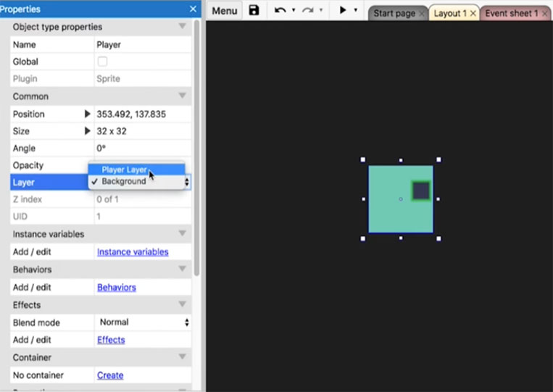Close the Start page tab
This screenshot has height=392, width=553.
pos(421,14)
